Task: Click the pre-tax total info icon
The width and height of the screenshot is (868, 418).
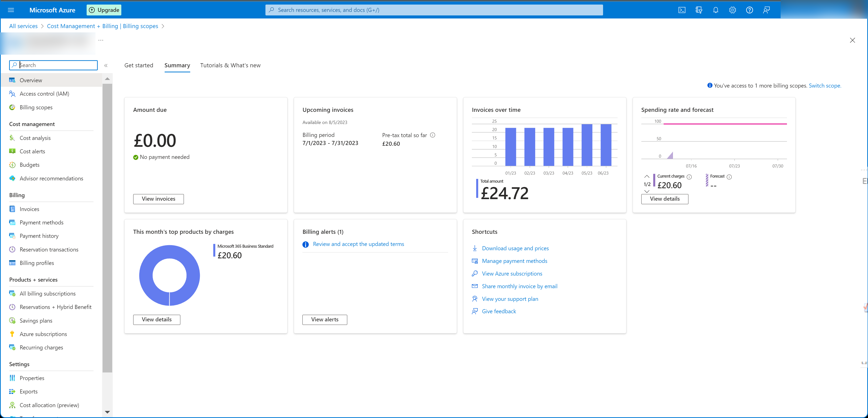Action: pyautogui.click(x=433, y=135)
